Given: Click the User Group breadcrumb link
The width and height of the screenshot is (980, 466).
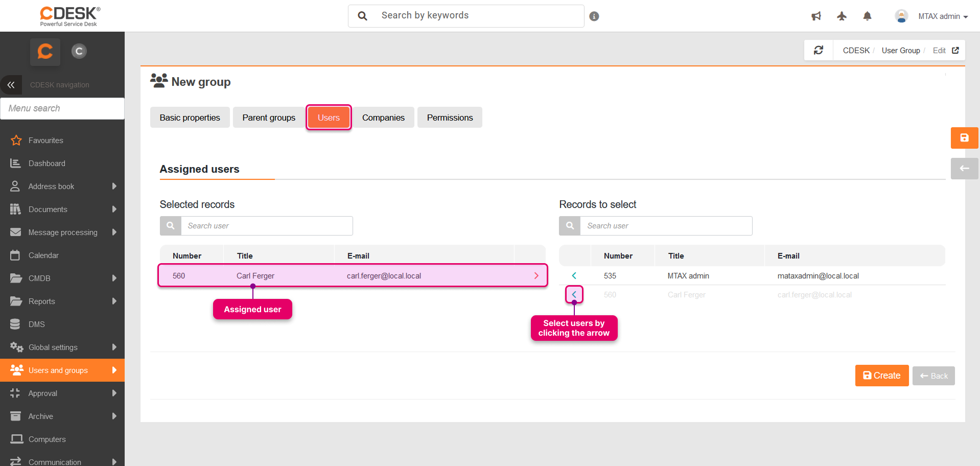Looking at the screenshot, I should coord(900,50).
